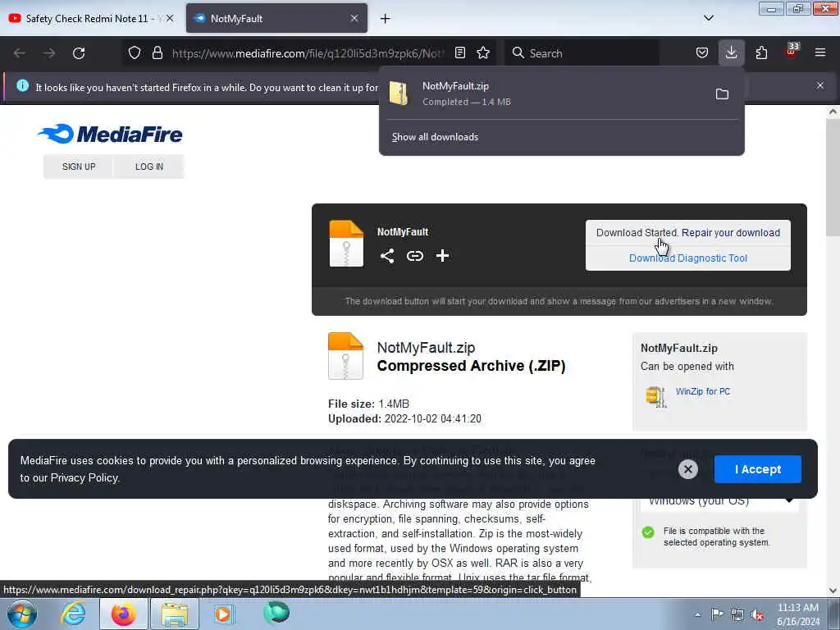
Task: Show hidden tray icons arrow
Action: (697, 615)
